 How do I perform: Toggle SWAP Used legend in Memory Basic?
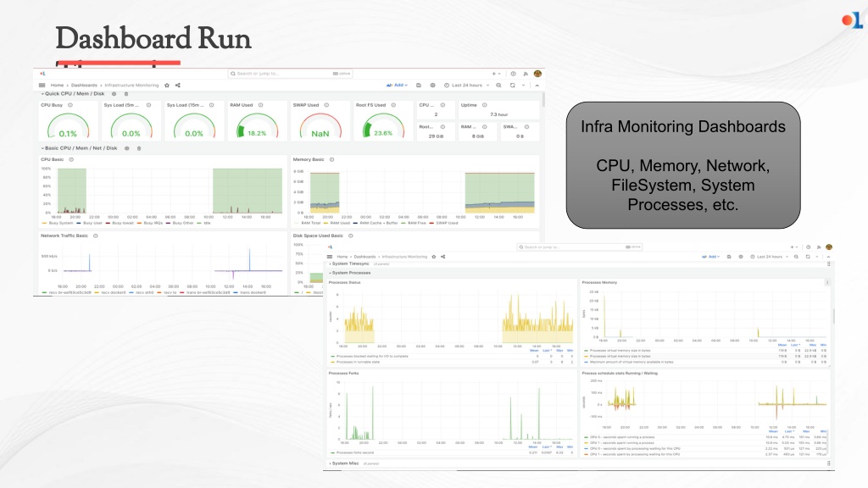click(444, 223)
